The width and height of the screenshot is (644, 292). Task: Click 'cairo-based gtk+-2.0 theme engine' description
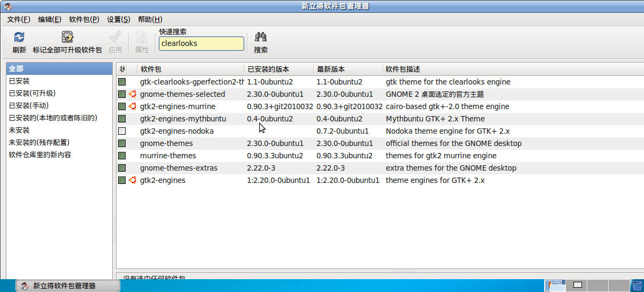click(447, 106)
